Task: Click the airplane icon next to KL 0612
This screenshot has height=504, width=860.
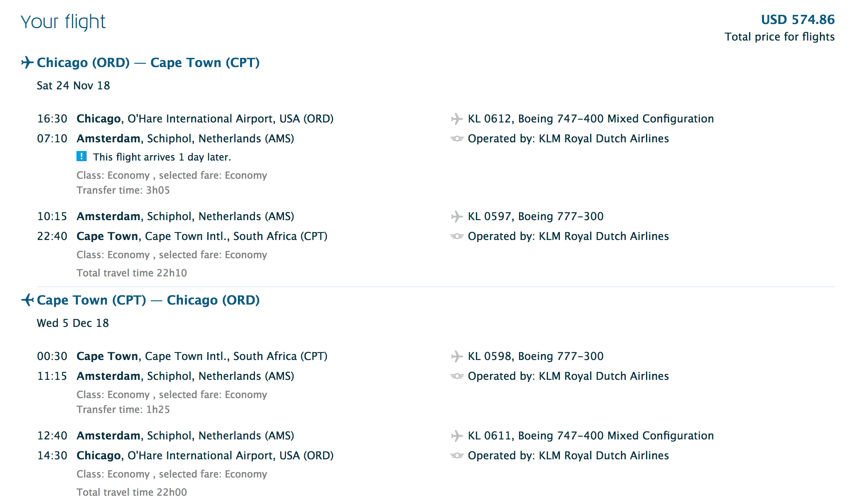Action: (x=456, y=119)
